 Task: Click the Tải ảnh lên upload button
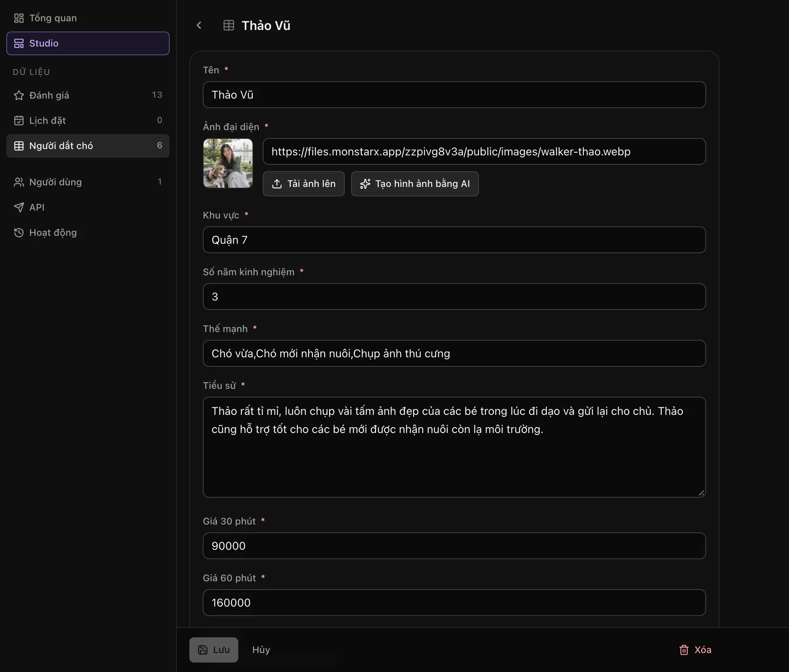304,184
